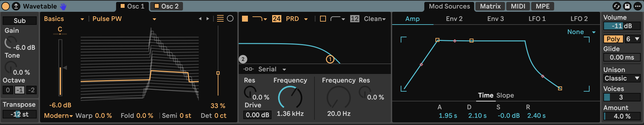Click filter 1 Res knob

pos(250,92)
